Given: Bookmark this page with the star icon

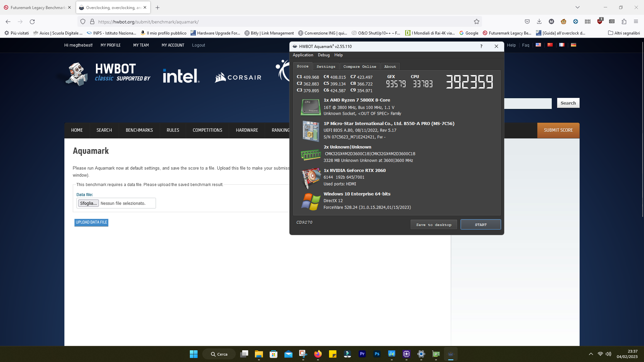Looking at the screenshot, I should pos(477,22).
